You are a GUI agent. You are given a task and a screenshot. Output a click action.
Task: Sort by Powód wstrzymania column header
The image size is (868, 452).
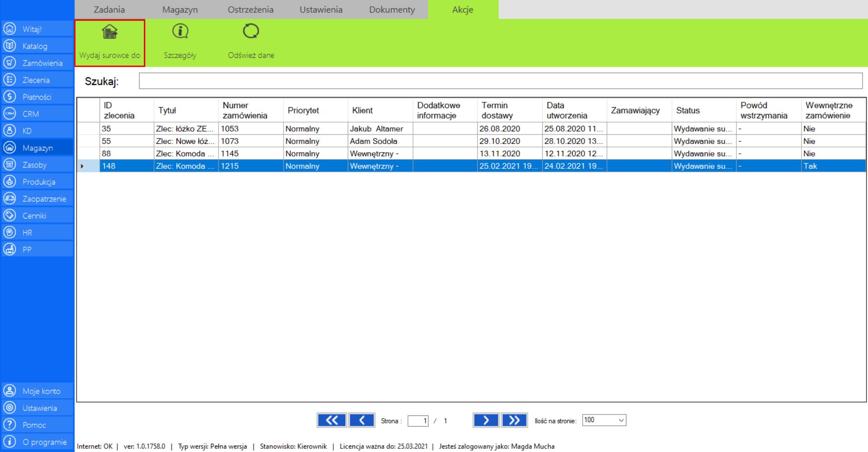(x=768, y=110)
